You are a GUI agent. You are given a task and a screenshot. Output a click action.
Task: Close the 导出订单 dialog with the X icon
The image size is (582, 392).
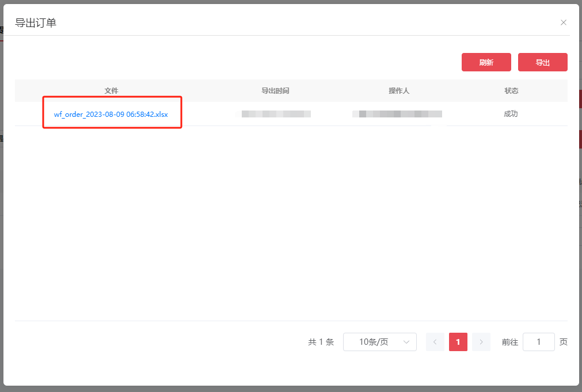563,22
